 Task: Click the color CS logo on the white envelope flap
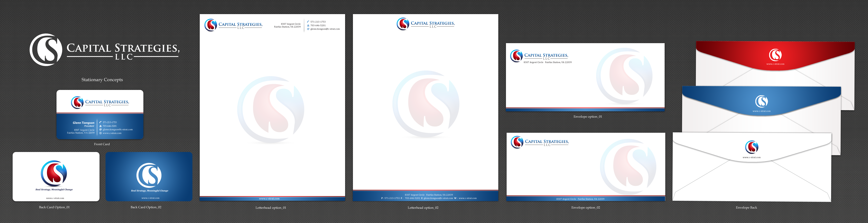tap(752, 147)
